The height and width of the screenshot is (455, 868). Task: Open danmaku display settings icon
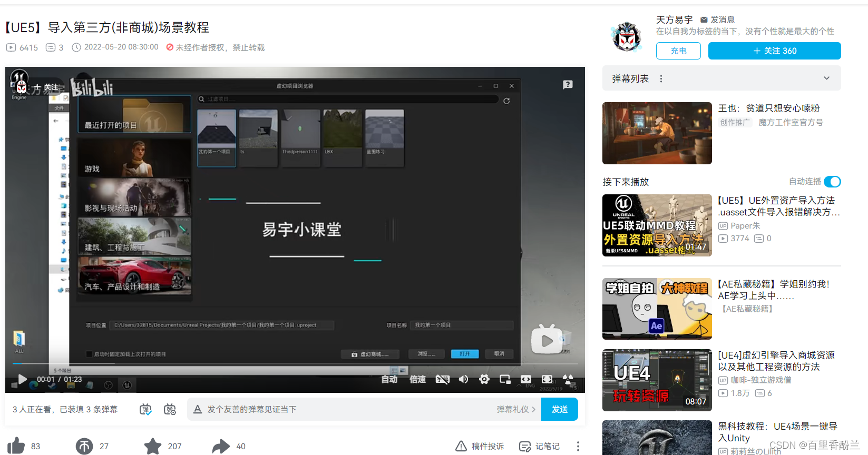coord(170,409)
